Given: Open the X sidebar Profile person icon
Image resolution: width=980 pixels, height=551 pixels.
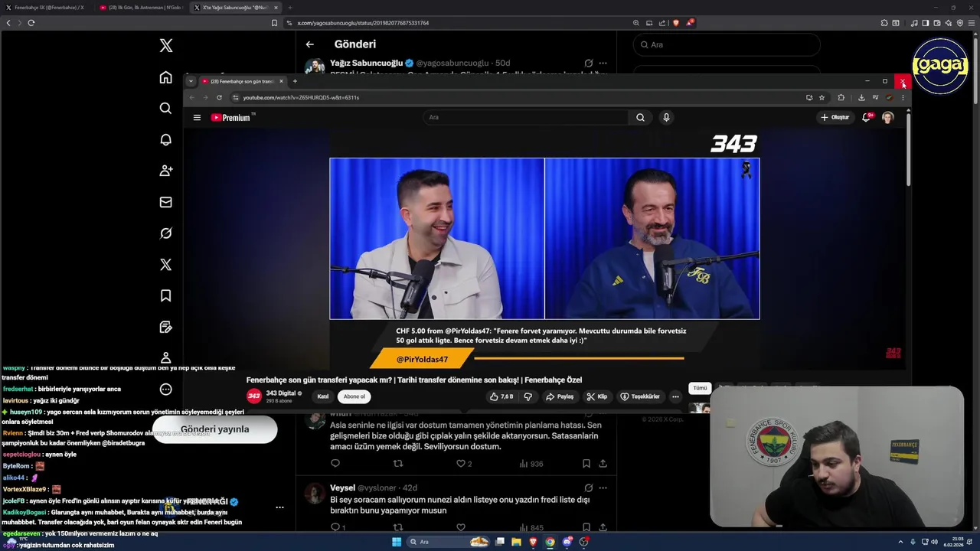Looking at the screenshot, I should click(x=165, y=358).
